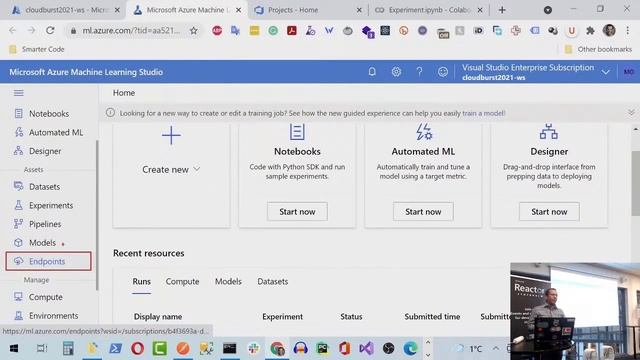Show hidden system tray icons chevron
The height and width of the screenshot is (360, 640).
[496, 348]
